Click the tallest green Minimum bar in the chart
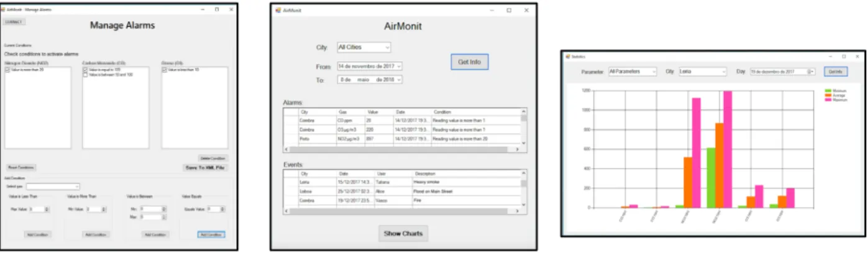The width and height of the screenshot is (868, 253). [710, 178]
